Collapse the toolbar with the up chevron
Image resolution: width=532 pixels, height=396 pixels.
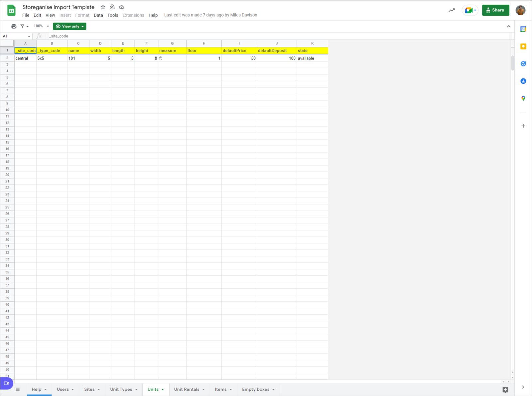509,26
